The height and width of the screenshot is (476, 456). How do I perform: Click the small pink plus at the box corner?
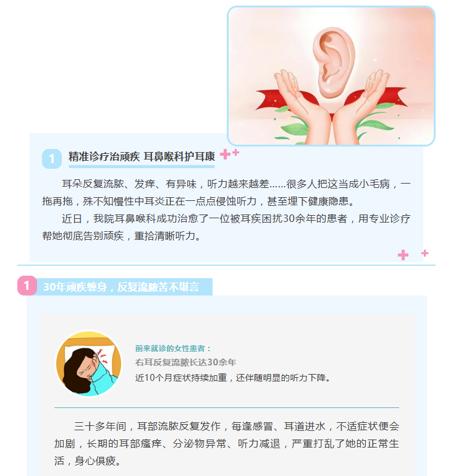[x=424, y=253]
